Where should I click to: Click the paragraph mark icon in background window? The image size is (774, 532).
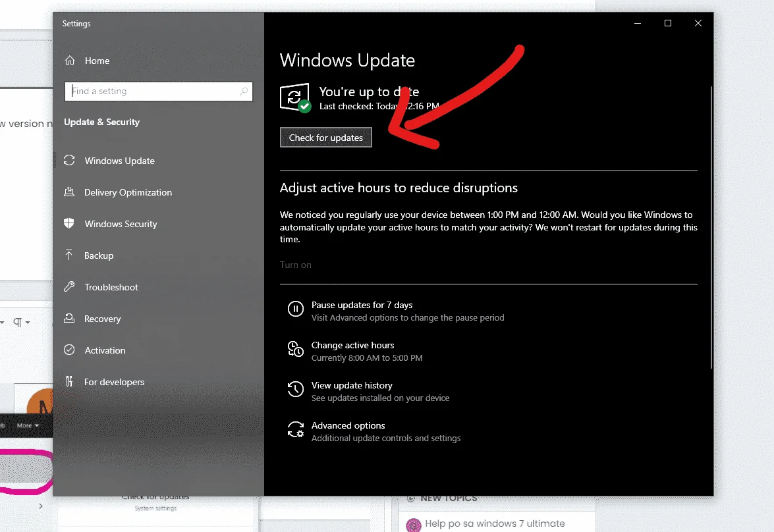click(x=17, y=322)
